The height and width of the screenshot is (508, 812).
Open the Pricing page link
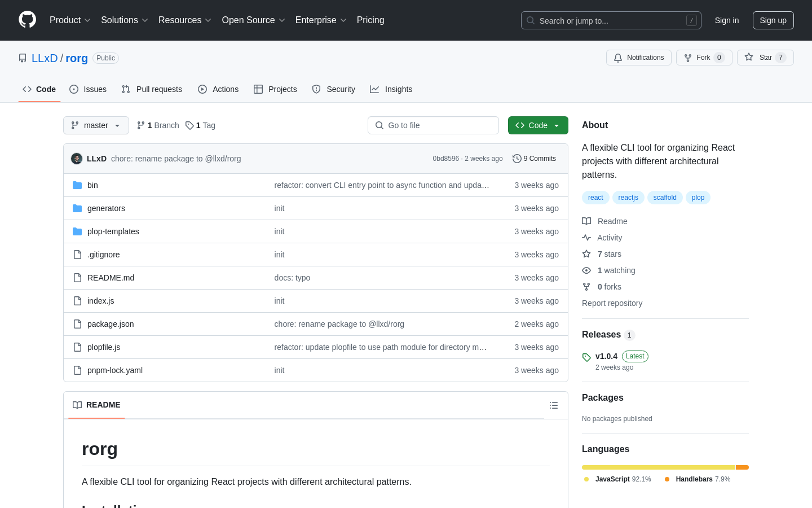[x=370, y=20]
